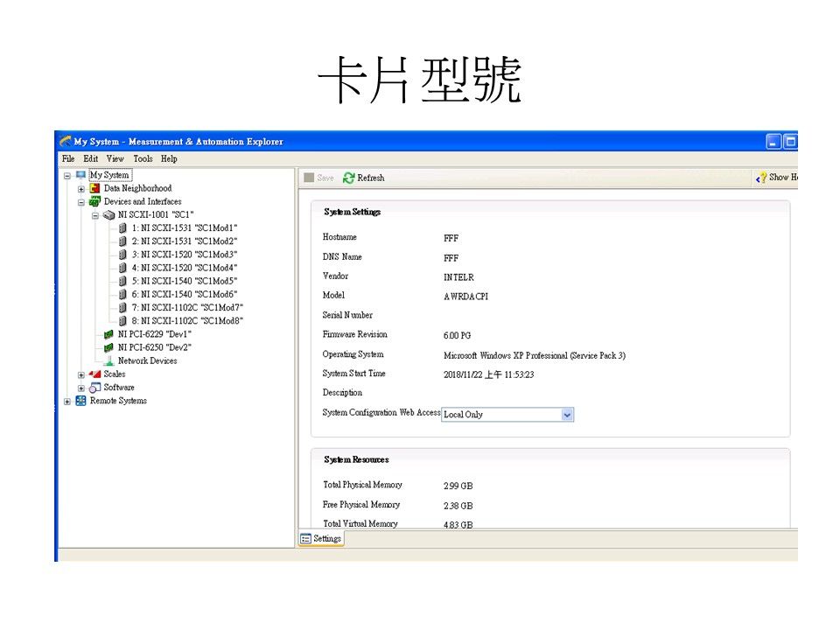The height and width of the screenshot is (630, 840).
Task: Click the module icon for SC1Mod7
Action: coord(122,307)
